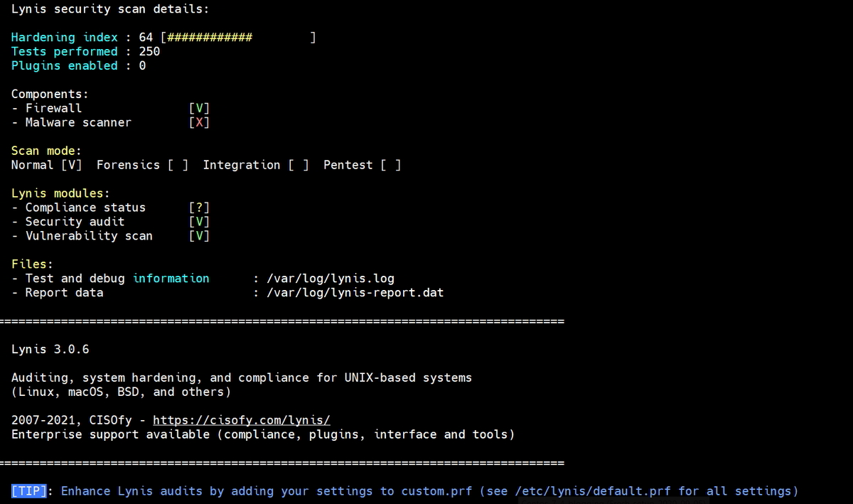Click the Security audit module checkmark
Viewport: 853px width, 504px height.
pos(198,221)
